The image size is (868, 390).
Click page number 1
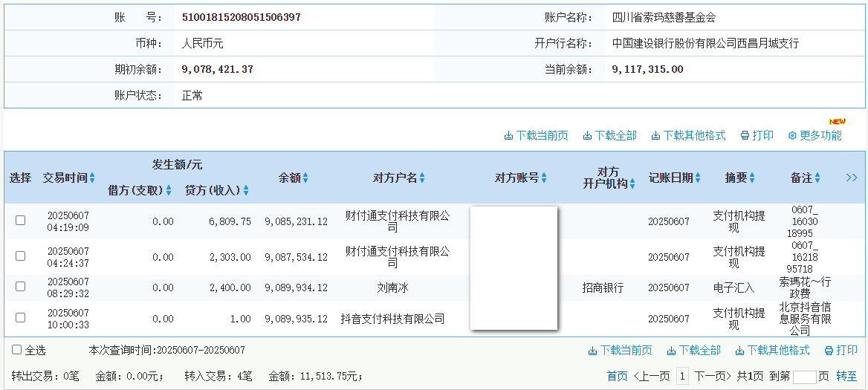tap(683, 377)
